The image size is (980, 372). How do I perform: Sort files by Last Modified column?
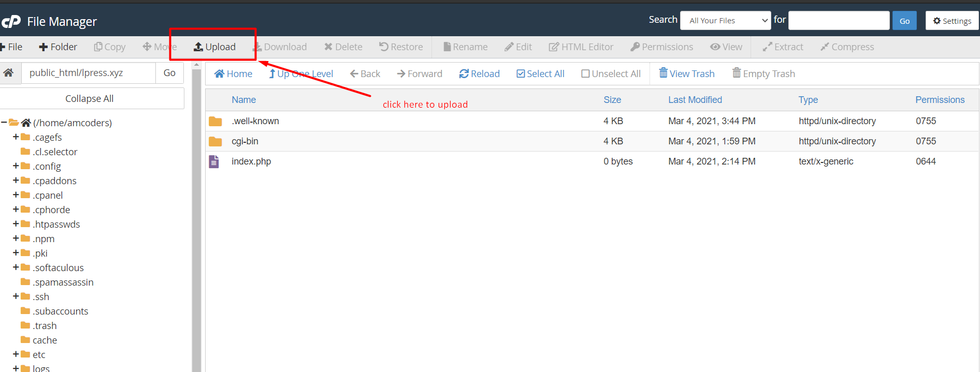(x=695, y=100)
